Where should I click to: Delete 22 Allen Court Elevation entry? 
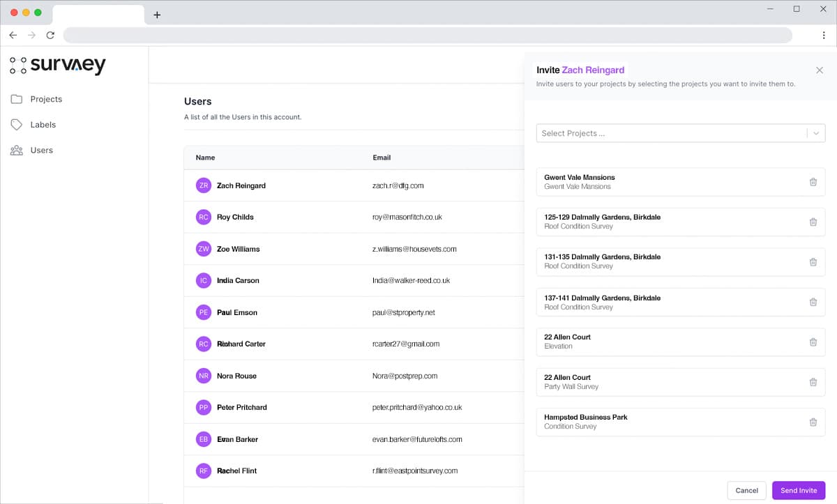coord(813,342)
